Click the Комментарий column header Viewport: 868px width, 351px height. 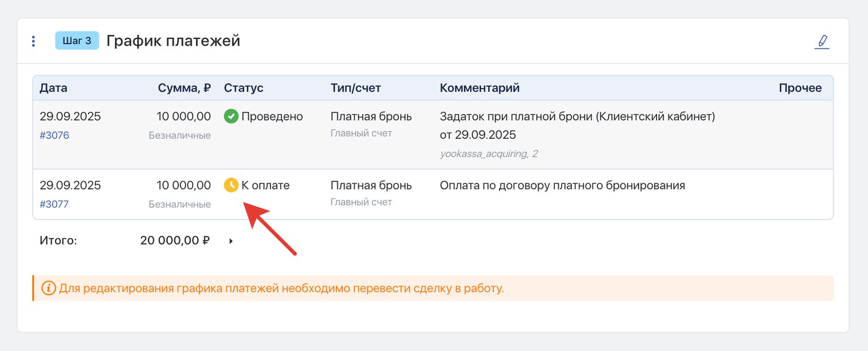(480, 88)
